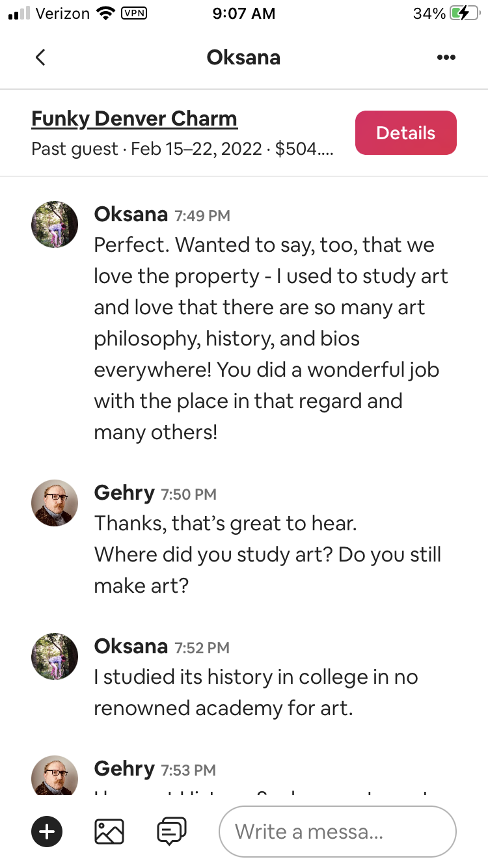488x868 pixels.
Task: Tap the black plus attachment icon
Action: 47,831
